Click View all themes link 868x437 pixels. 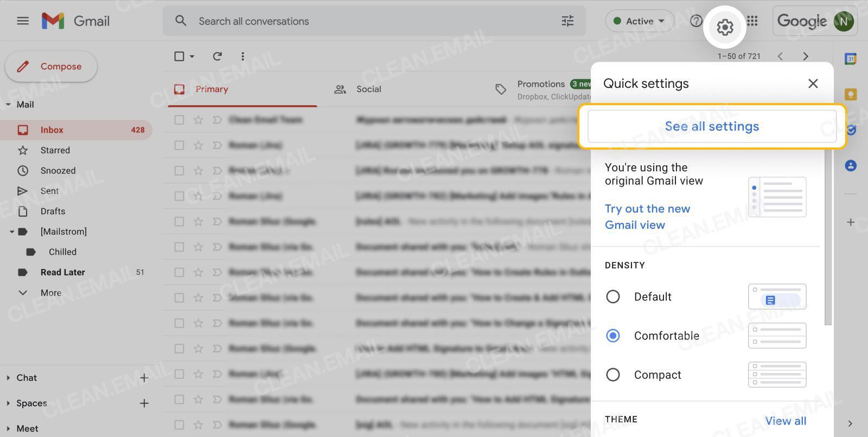pos(786,421)
